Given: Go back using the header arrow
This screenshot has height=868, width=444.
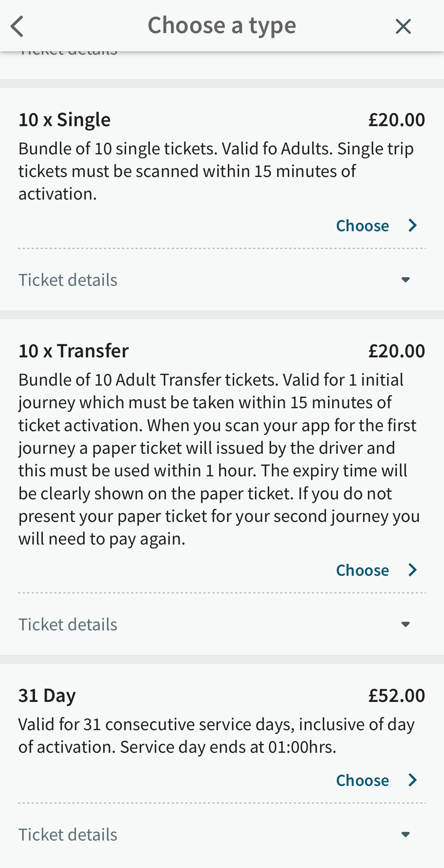Looking at the screenshot, I should (17, 26).
